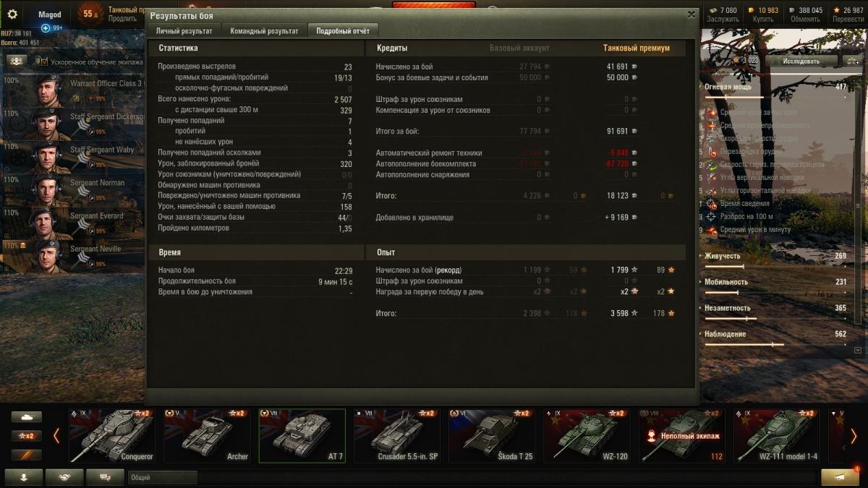Open the crew operations button
The width and height of the screenshot is (868, 488).
pyautogui.click(x=17, y=61)
